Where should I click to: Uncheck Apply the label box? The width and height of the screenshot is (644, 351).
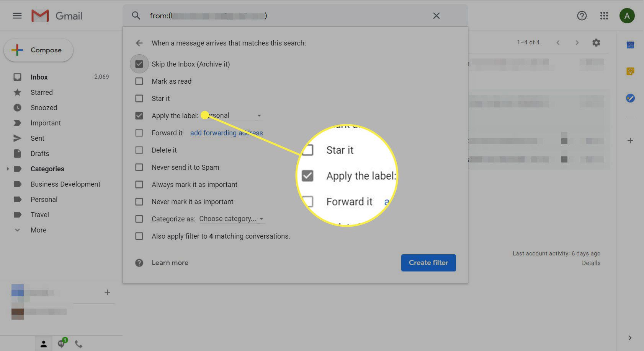(139, 115)
